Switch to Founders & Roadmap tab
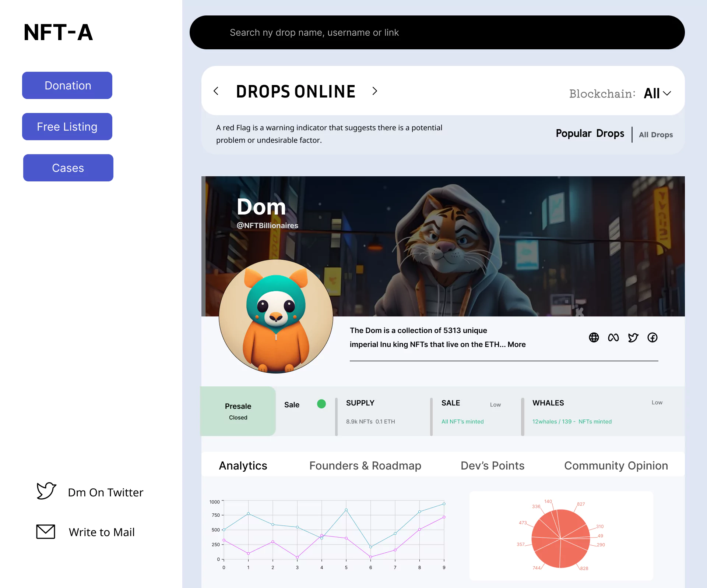 coord(365,465)
